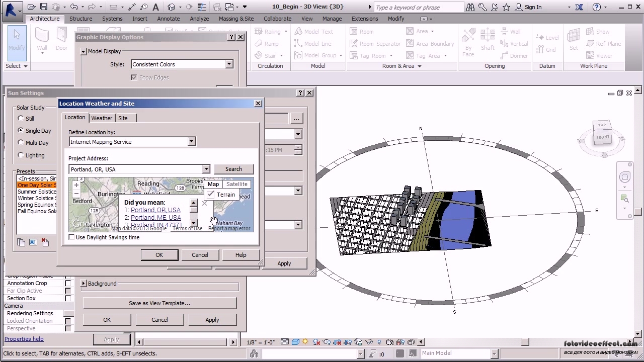This screenshot has width=644, height=362.
Task: Collapse the Model Display section
Action: pyautogui.click(x=83, y=51)
